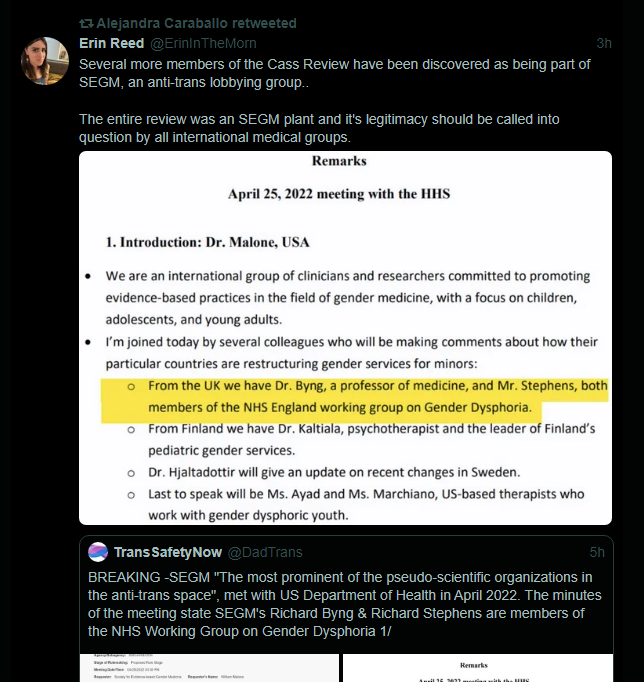Open quoted tweet's left document thumbnail

point(208,667)
